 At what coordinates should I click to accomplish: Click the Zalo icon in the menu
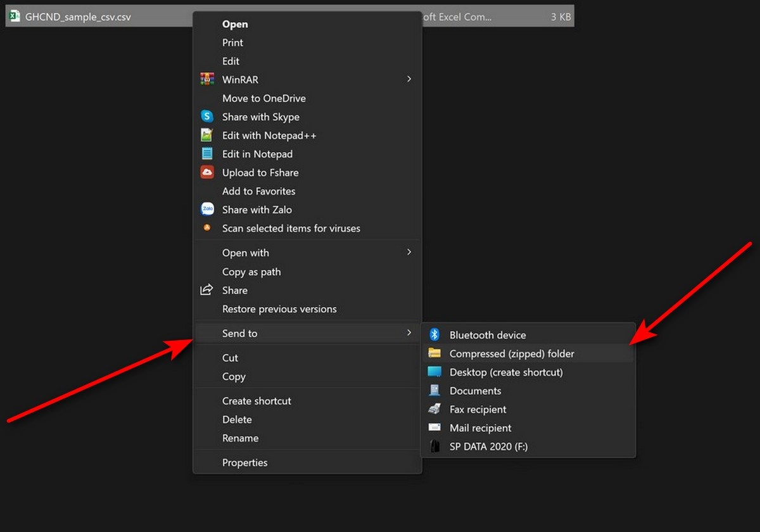pos(207,210)
